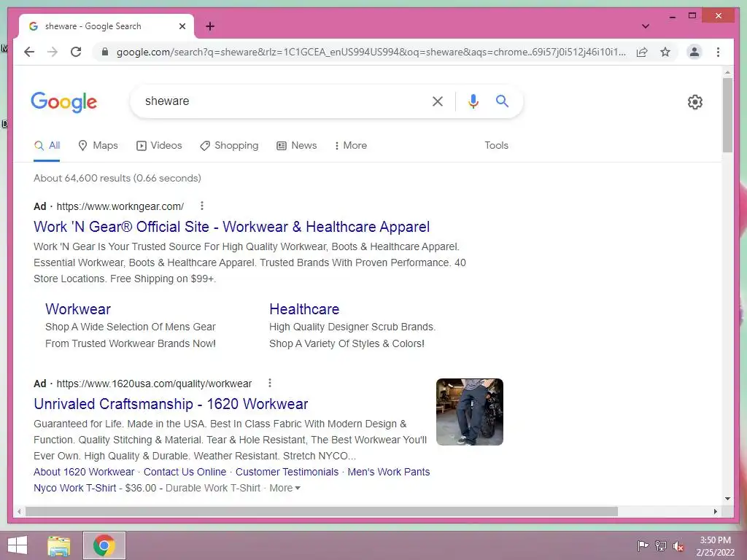Open File Explorer from the taskbar
The width and height of the screenshot is (747, 560).
tap(58, 545)
